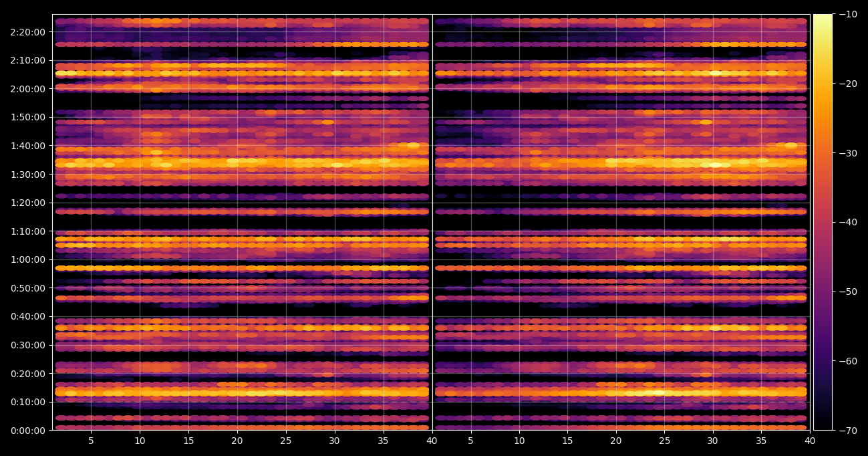Click the 2:10:00 y-axis tick label

point(28,60)
